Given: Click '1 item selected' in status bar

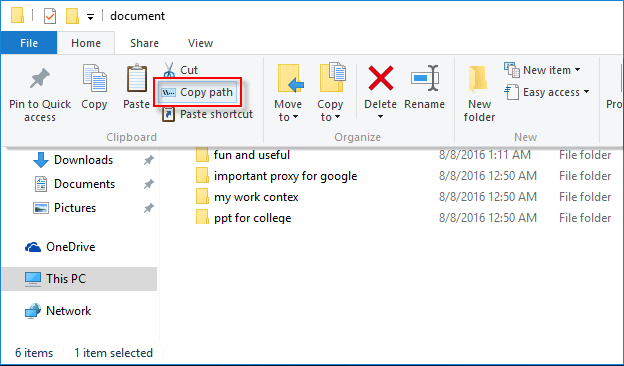Looking at the screenshot, I should point(113,353).
